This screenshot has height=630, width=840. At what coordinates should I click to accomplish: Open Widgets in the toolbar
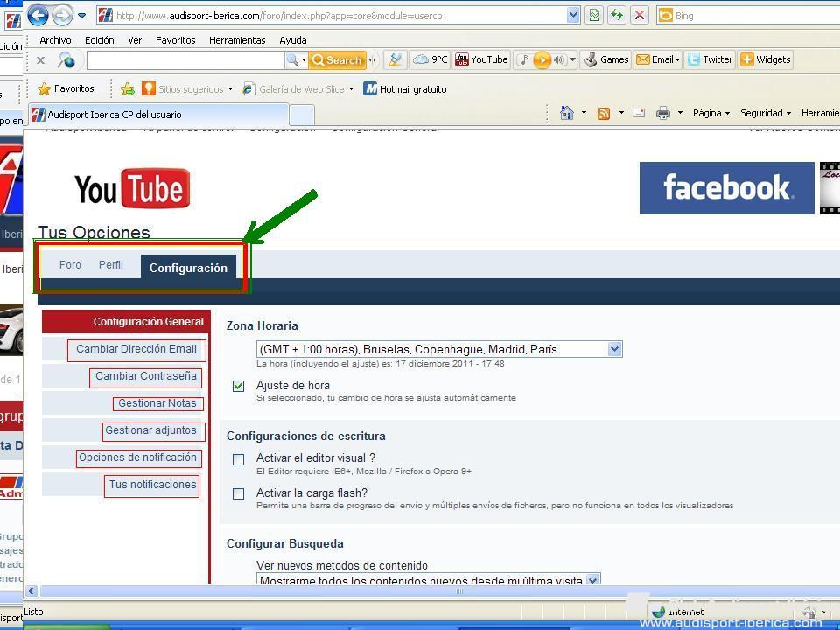click(x=765, y=59)
